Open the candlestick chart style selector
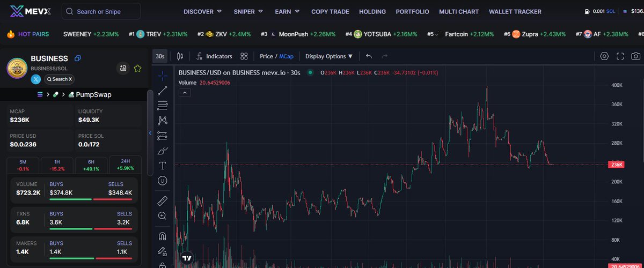 [180, 56]
